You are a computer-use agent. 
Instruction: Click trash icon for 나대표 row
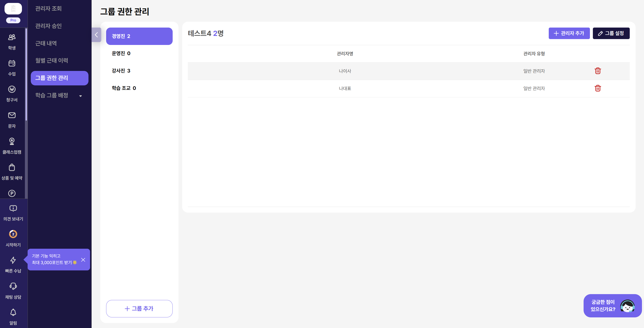pos(598,88)
